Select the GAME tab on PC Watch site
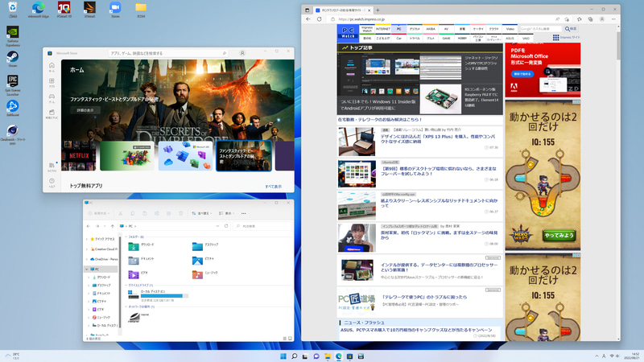The height and width of the screenshot is (362, 644). point(446,38)
